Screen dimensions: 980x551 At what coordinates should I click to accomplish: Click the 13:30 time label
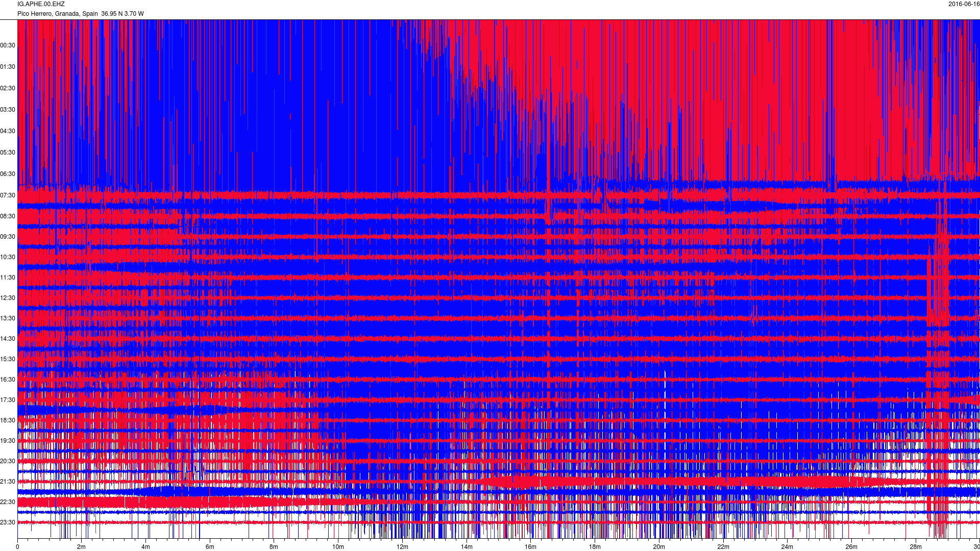coord(8,318)
